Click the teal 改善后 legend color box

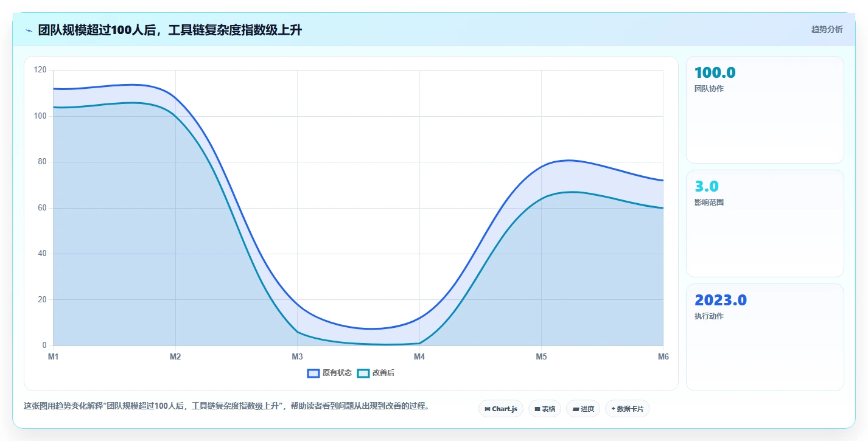pyautogui.click(x=363, y=373)
